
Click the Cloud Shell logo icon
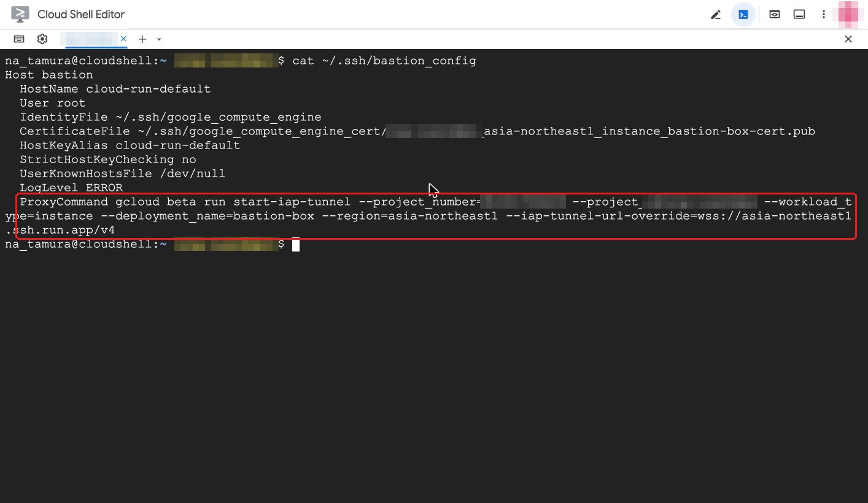pyautogui.click(x=20, y=14)
